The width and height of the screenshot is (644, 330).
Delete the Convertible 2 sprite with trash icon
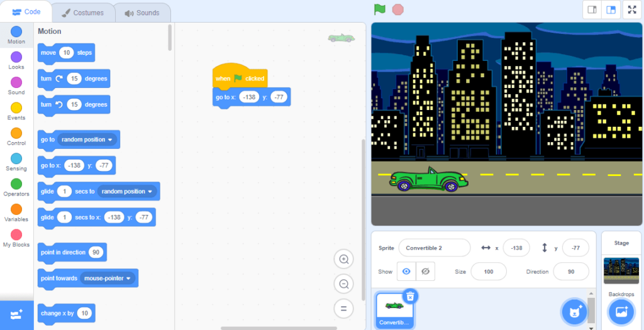pyautogui.click(x=410, y=296)
